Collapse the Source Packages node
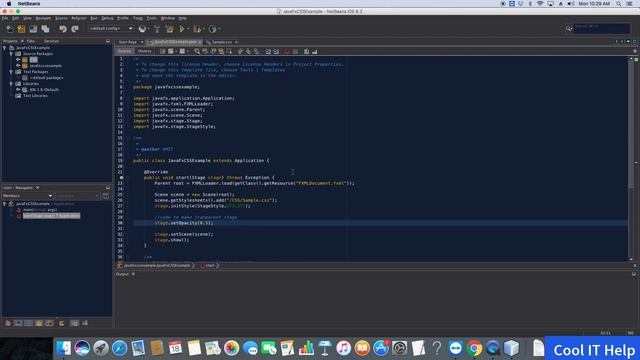 (11, 53)
